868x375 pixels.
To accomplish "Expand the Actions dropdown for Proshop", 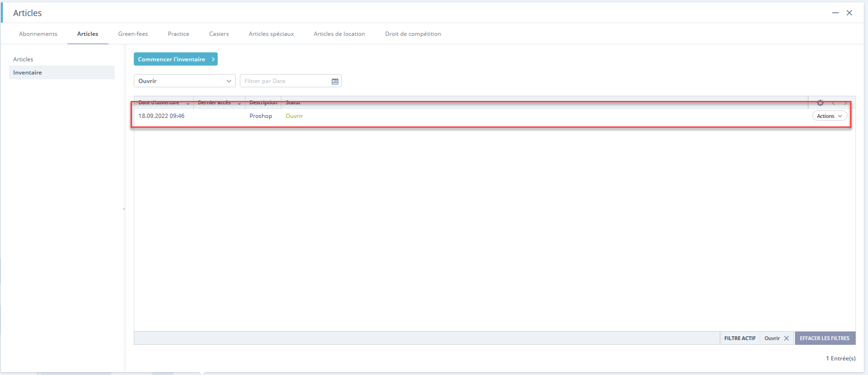I will point(829,116).
